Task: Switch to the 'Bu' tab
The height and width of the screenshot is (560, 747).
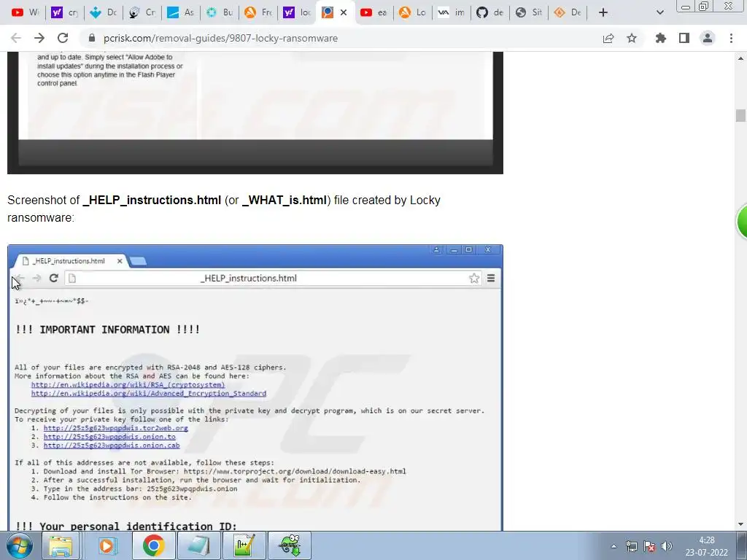Action: click(219, 12)
